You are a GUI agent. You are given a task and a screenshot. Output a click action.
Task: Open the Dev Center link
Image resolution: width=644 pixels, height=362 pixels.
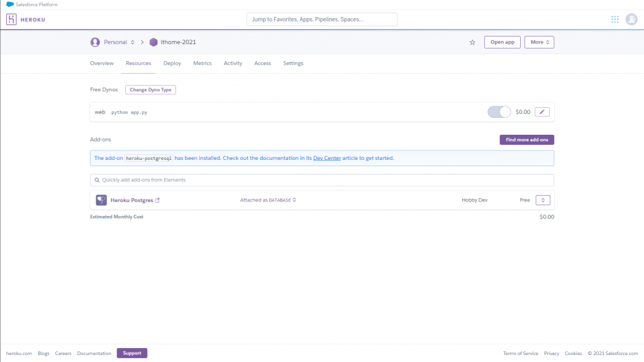pyautogui.click(x=327, y=158)
